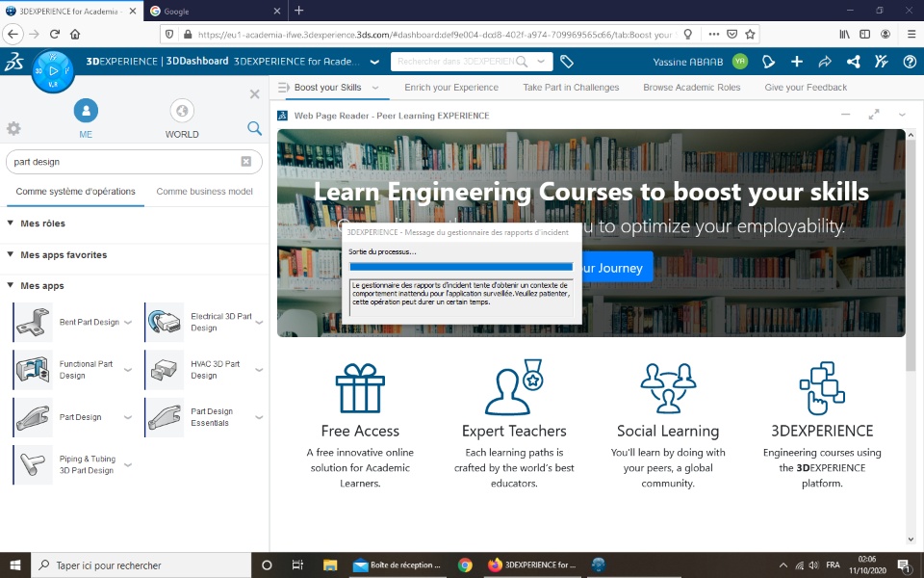Screen dimensions: 924x578
Task: Open Enrich your Experience tab
Action: click(451, 88)
